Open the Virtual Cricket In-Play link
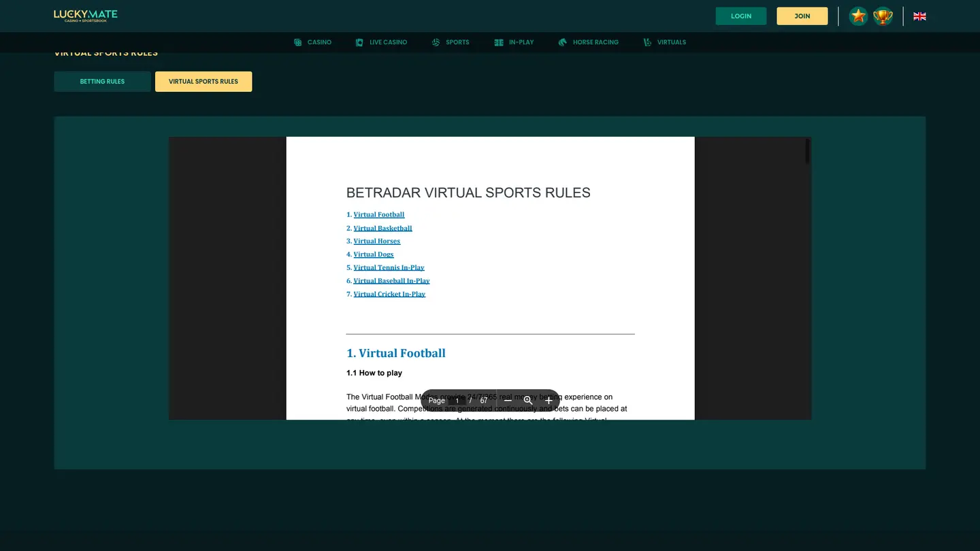 coord(389,295)
